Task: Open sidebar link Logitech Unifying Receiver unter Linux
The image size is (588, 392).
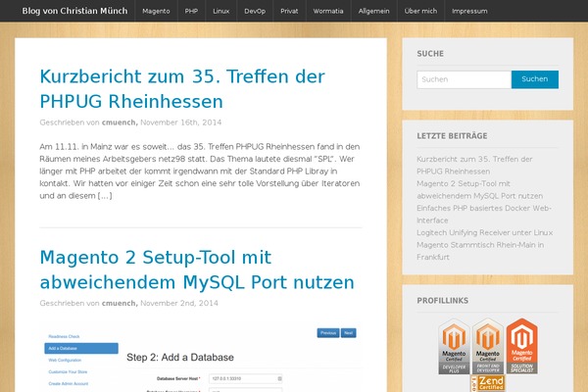Action: (484, 232)
